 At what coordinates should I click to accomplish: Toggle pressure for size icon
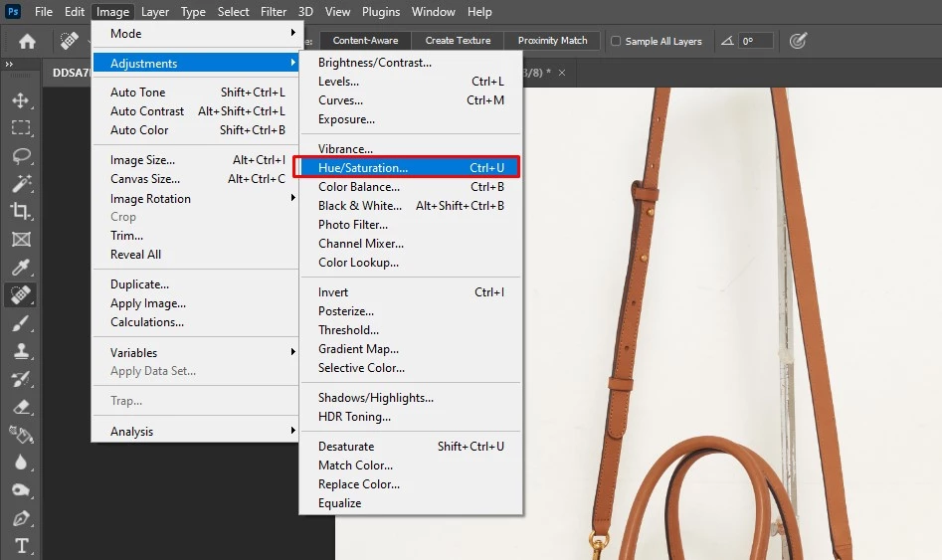[798, 41]
